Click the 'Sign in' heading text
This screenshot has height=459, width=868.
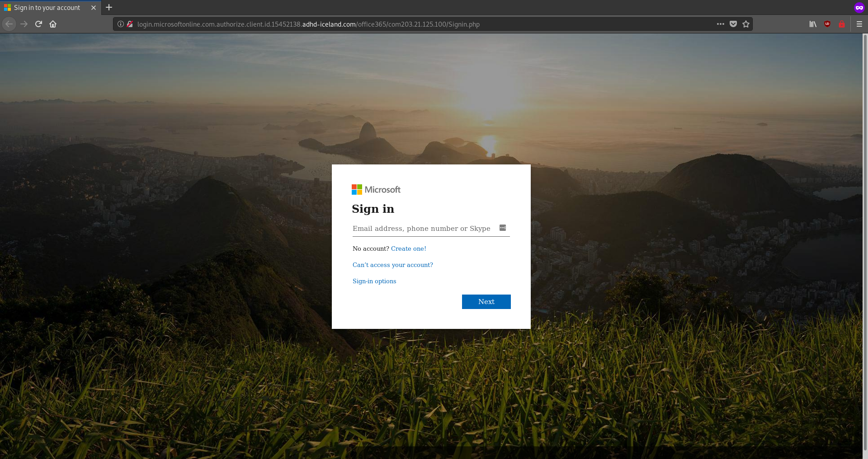(x=373, y=209)
